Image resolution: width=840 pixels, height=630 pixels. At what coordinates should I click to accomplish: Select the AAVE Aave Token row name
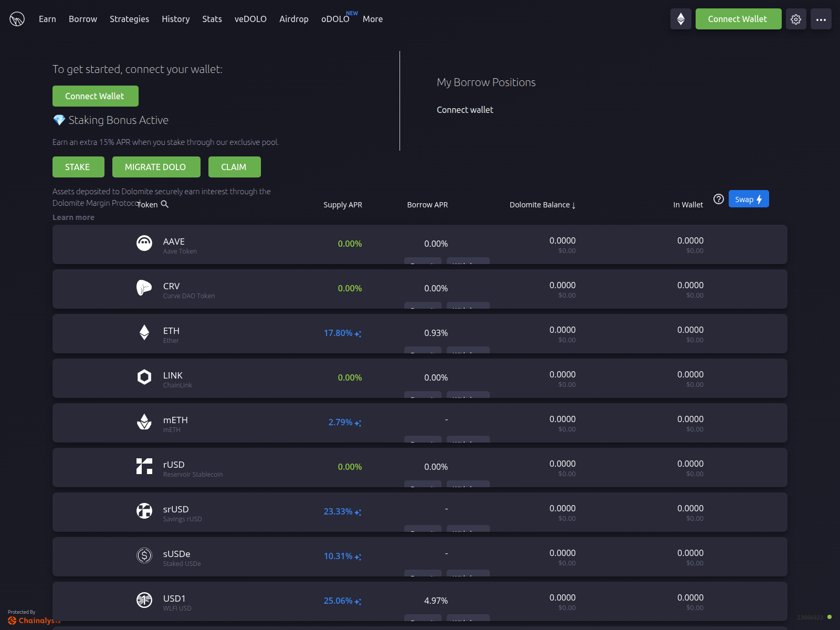point(180,245)
